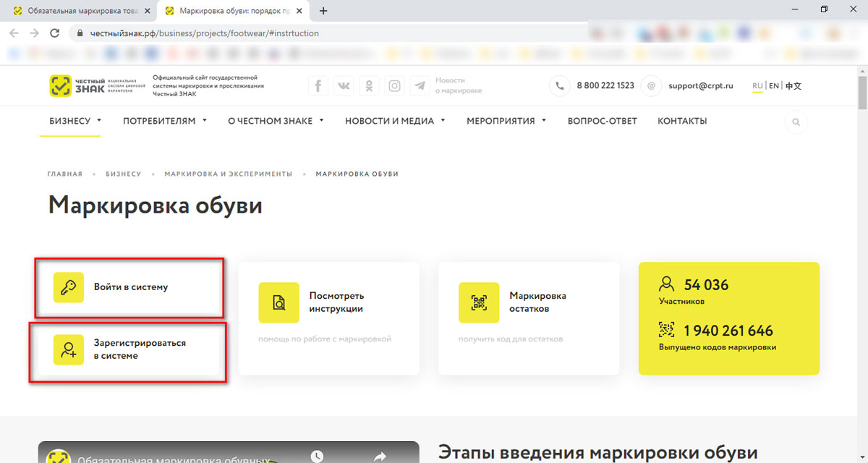Open the VK social network icon
The image size is (868, 463).
(x=344, y=86)
